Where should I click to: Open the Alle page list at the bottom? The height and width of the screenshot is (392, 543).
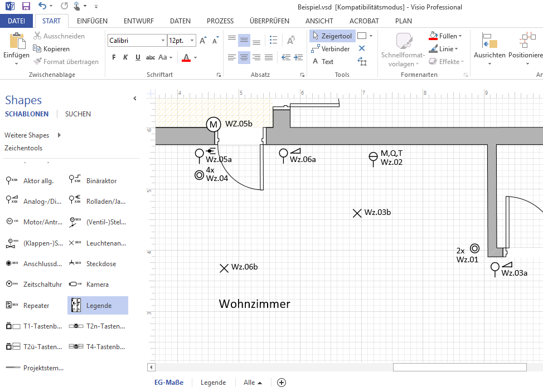[x=252, y=383]
